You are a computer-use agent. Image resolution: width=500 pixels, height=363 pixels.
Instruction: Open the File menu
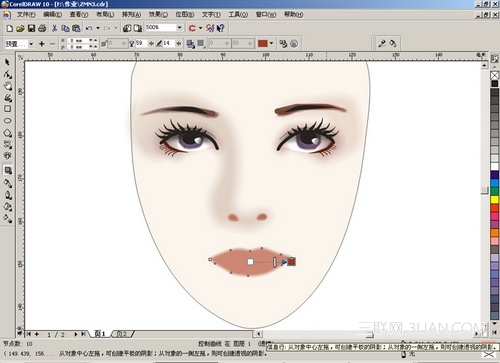click(x=26, y=14)
